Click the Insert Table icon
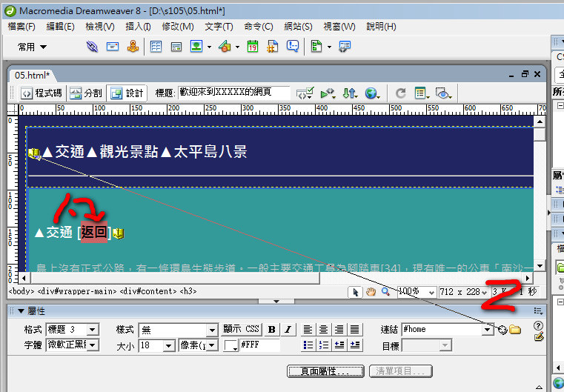The image size is (564, 392). point(156,47)
